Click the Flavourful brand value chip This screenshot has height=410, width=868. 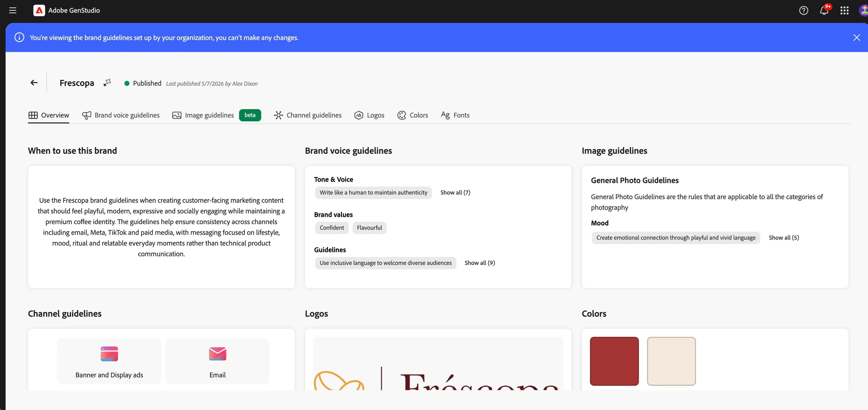(369, 228)
